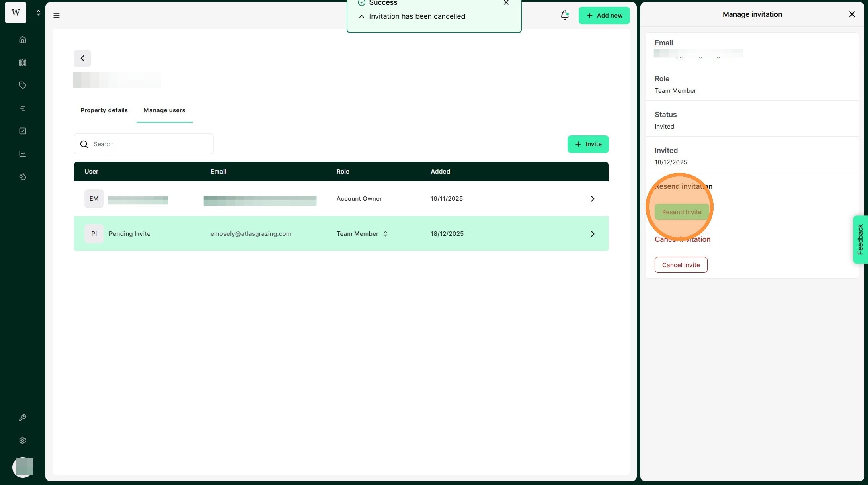Open the tag icon in sidebar

[23, 85]
